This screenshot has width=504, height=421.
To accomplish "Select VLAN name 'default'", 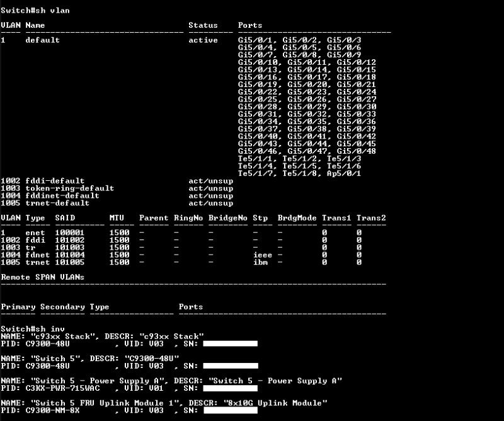I will pos(42,40).
